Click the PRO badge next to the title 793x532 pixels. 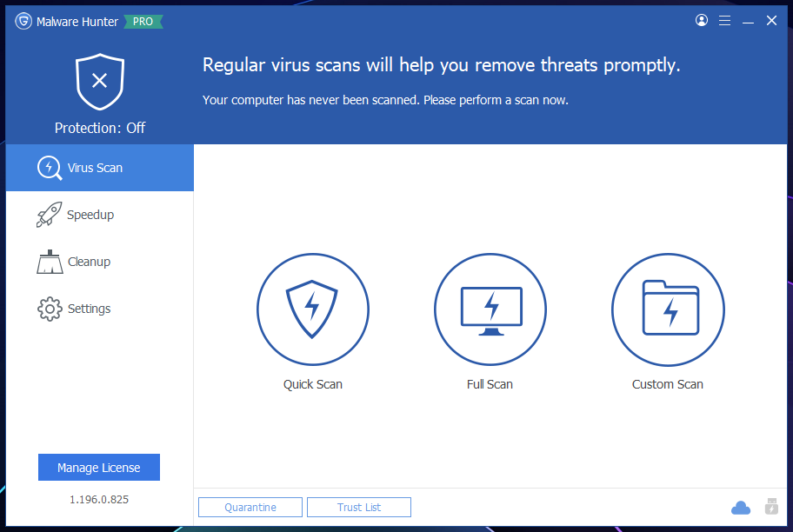coord(143,22)
